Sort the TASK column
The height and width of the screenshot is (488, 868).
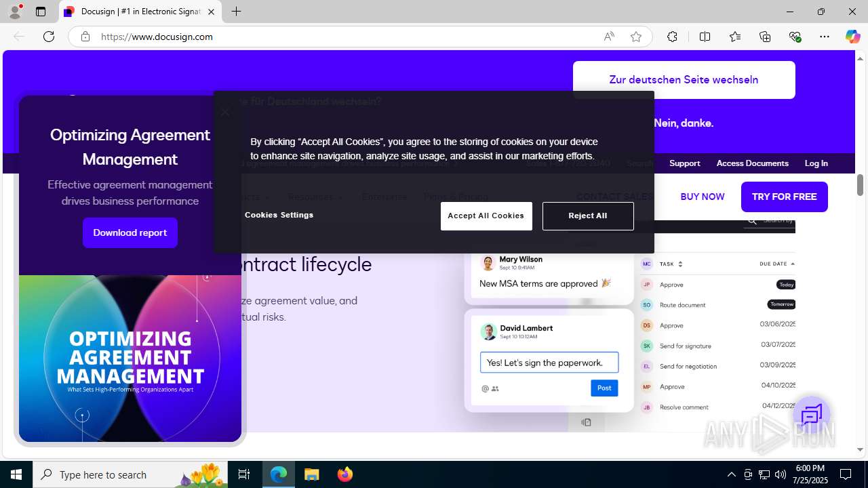coord(671,264)
